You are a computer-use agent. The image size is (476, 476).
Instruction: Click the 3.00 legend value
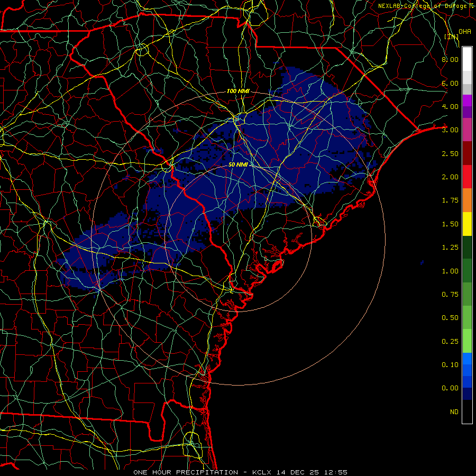click(x=450, y=130)
